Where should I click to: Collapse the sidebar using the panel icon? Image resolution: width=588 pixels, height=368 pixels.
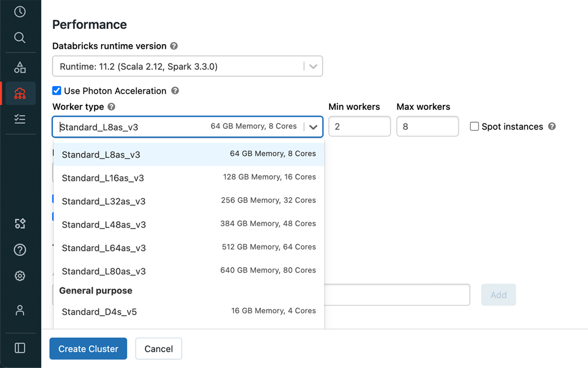pos(20,348)
